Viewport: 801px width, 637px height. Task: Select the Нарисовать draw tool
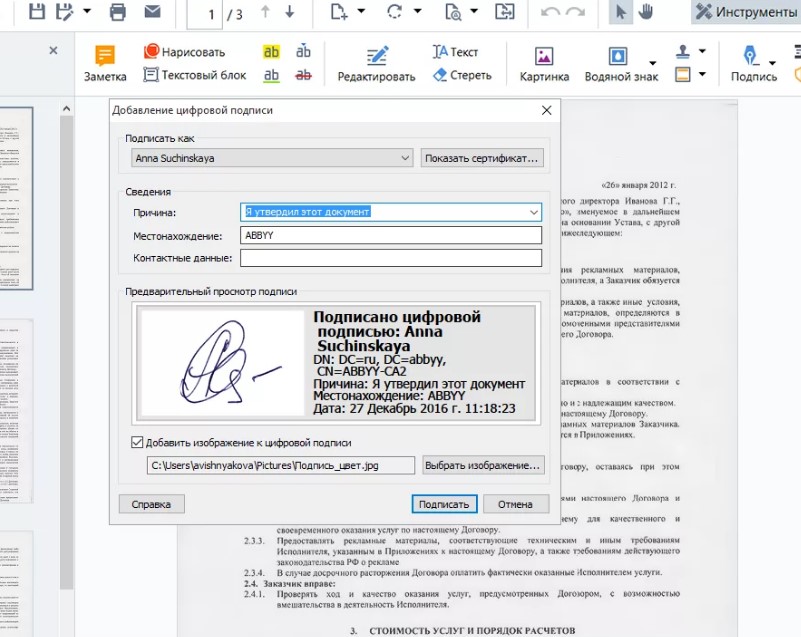(x=184, y=52)
